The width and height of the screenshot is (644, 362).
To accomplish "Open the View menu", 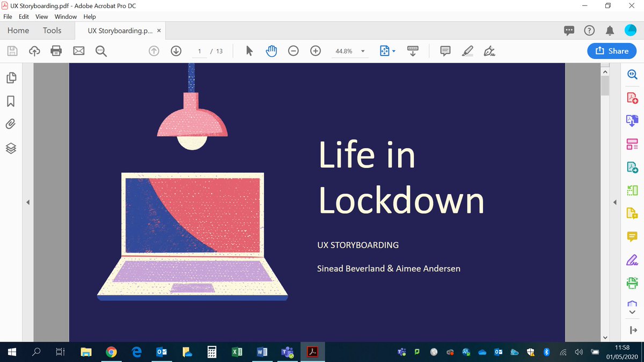I will (x=42, y=17).
